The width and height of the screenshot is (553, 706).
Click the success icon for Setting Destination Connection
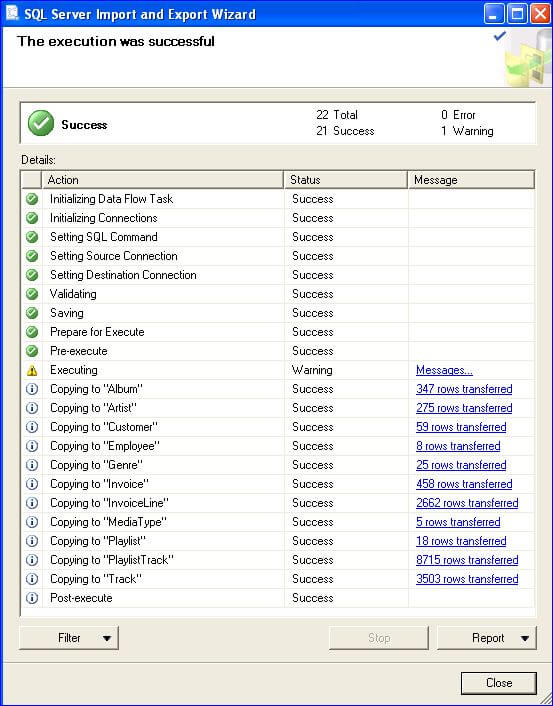pyautogui.click(x=32, y=275)
